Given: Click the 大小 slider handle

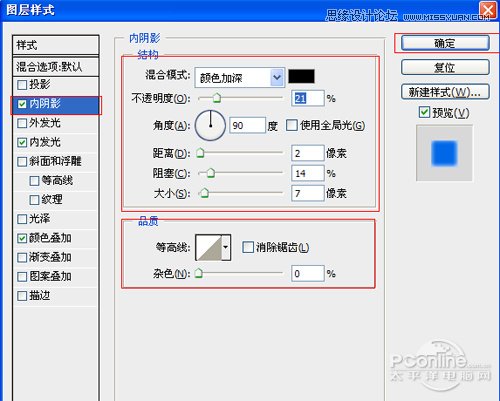Looking at the screenshot, I should point(204,193).
